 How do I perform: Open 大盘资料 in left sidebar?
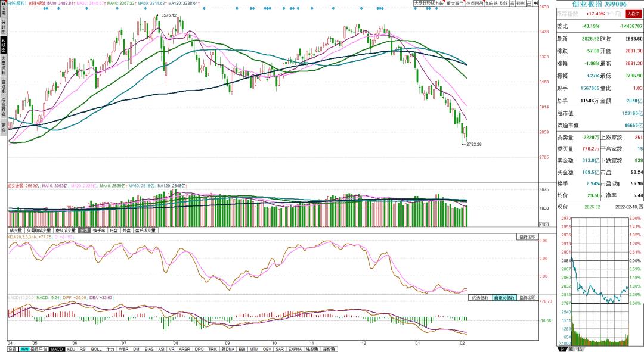point(4,66)
